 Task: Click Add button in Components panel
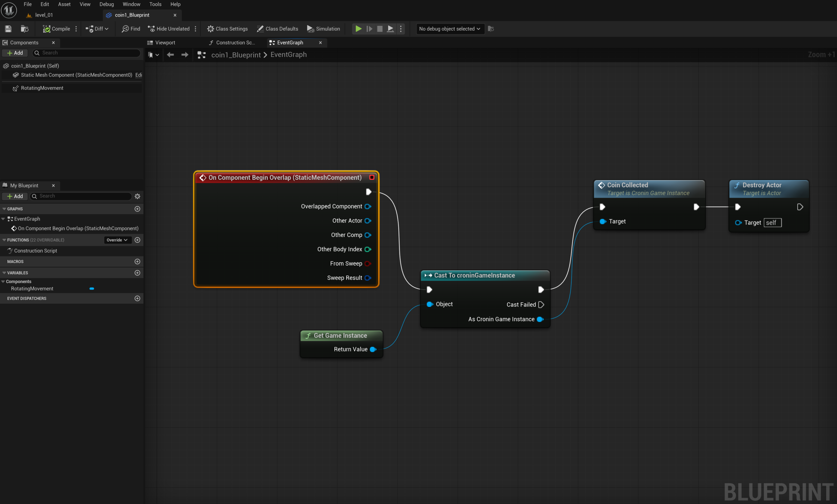15,53
